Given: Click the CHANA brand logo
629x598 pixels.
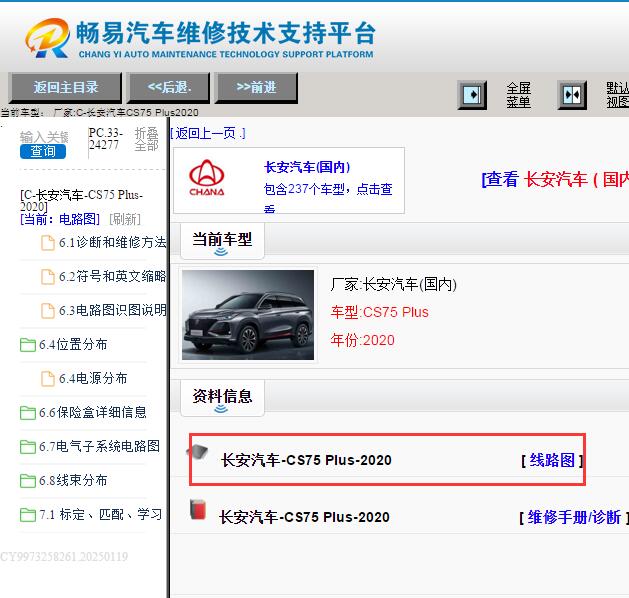Looking at the screenshot, I should point(207,178).
